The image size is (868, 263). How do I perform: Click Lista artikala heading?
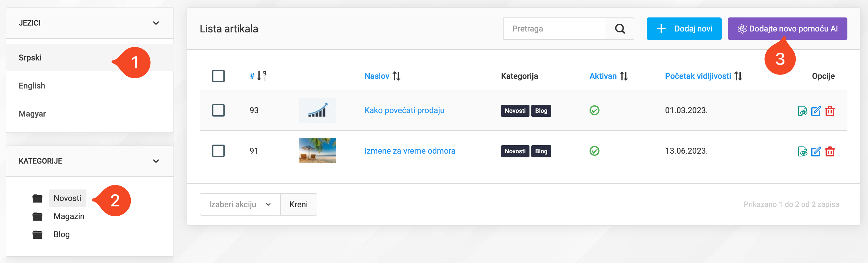[229, 29]
